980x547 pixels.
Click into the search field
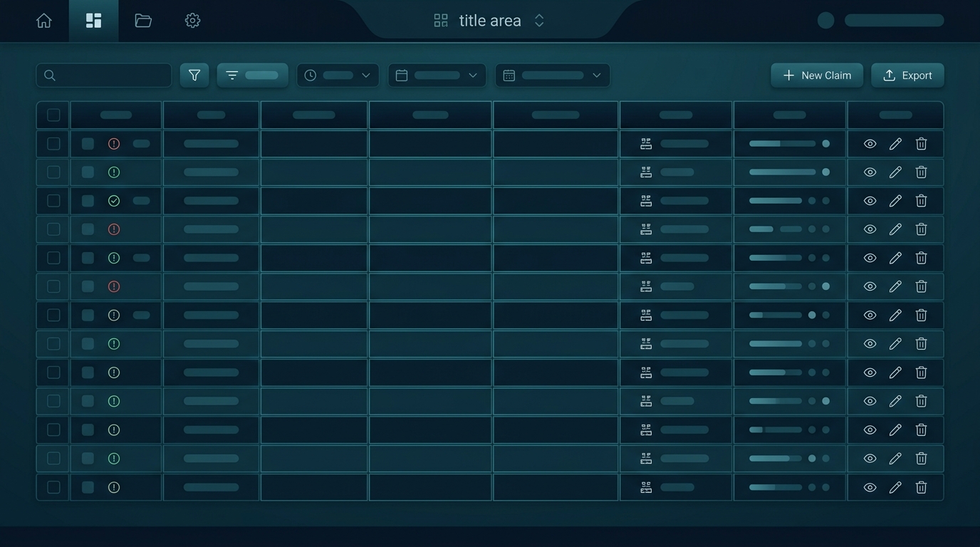pyautogui.click(x=104, y=75)
